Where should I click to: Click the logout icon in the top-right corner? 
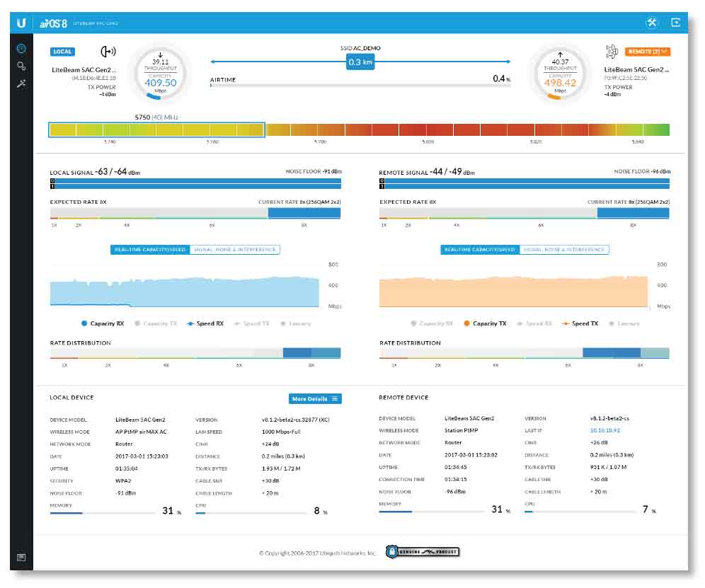point(676,23)
